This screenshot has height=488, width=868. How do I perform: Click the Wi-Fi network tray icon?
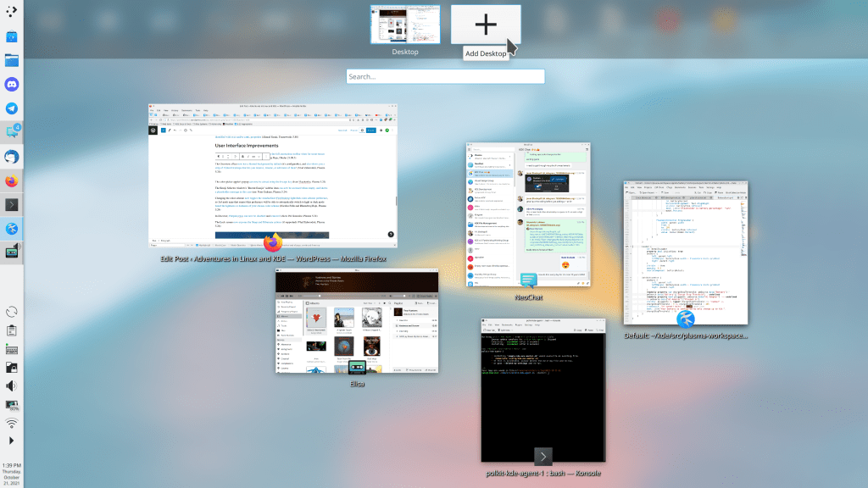tap(12, 423)
